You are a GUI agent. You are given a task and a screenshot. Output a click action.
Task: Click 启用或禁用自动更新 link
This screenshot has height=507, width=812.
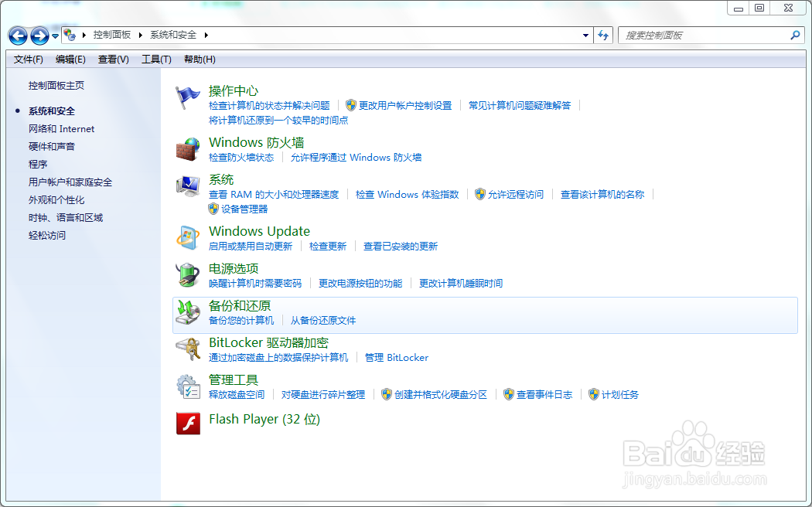[x=250, y=247]
